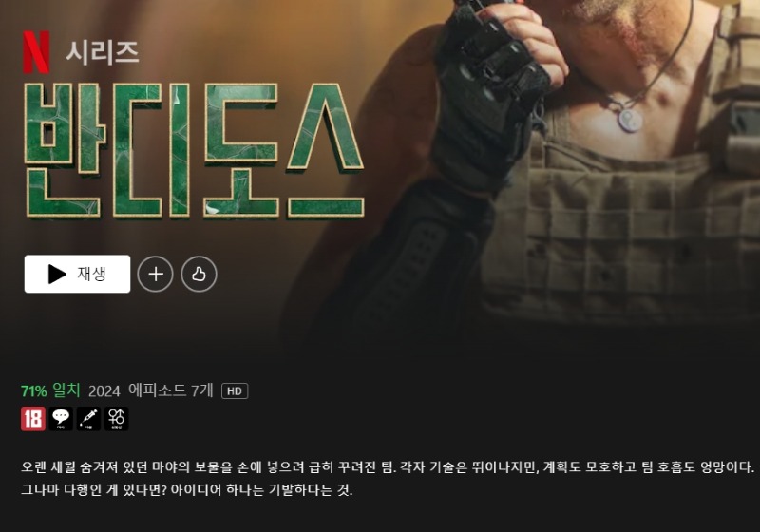
Task: Click the white play triangle inside 재생 button
Action: (57, 275)
